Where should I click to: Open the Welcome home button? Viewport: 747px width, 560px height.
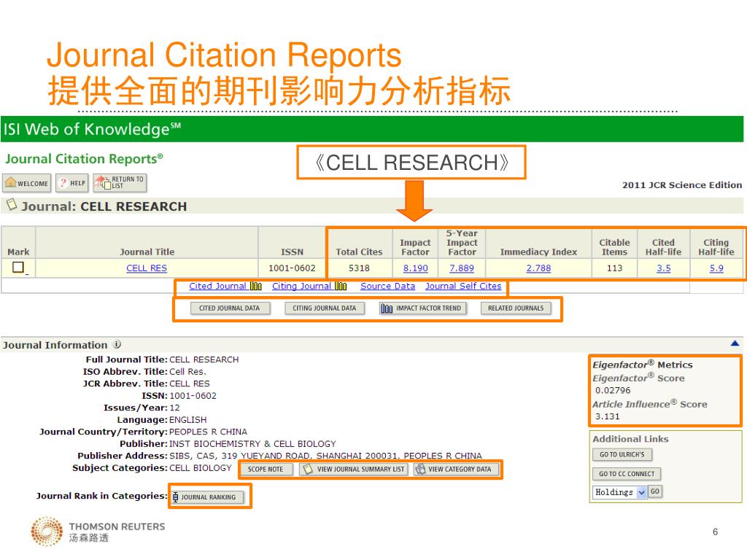(27, 183)
